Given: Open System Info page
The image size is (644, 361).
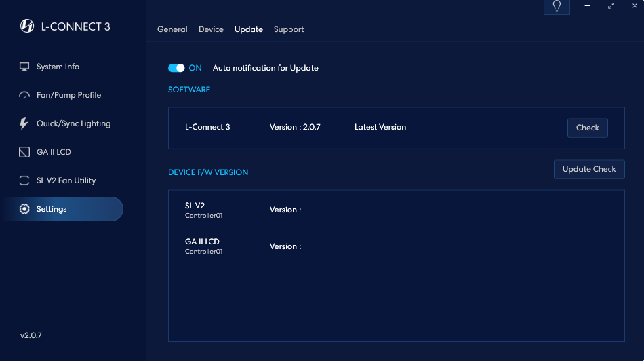Looking at the screenshot, I should (x=58, y=66).
